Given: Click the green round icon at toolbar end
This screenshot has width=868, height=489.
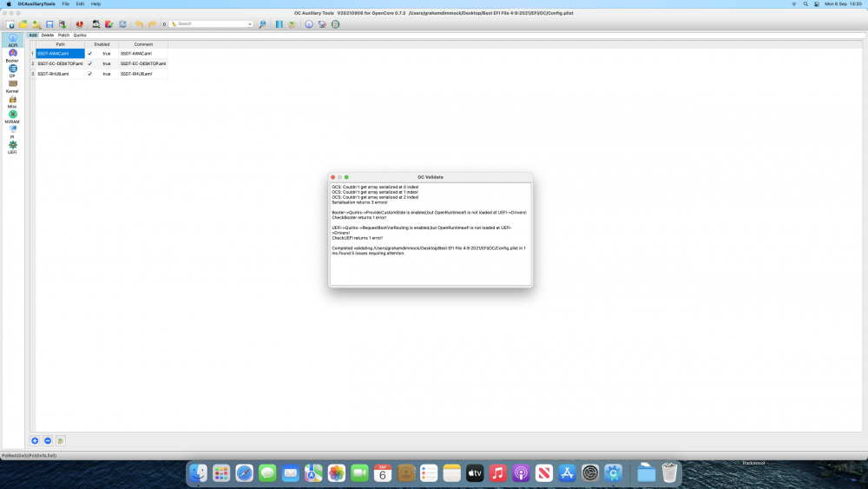Looking at the screenshot, I should [335, 24].
